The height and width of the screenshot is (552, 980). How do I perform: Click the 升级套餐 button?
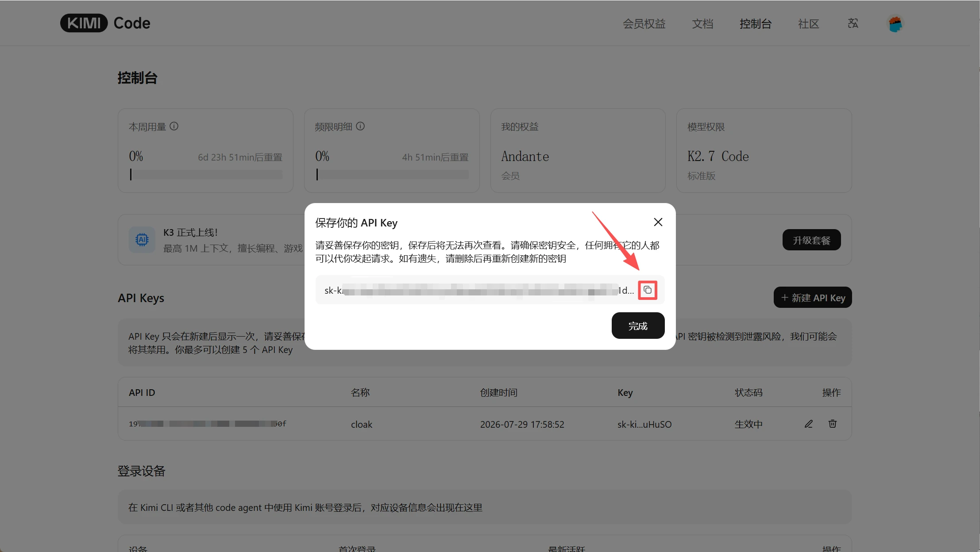click(811, 240)
